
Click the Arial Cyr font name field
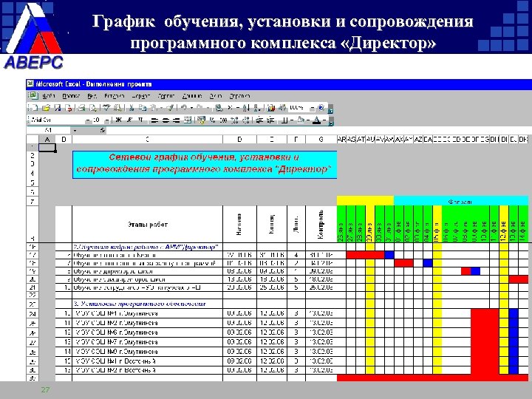pyautogui.click(x=58, y=120)
